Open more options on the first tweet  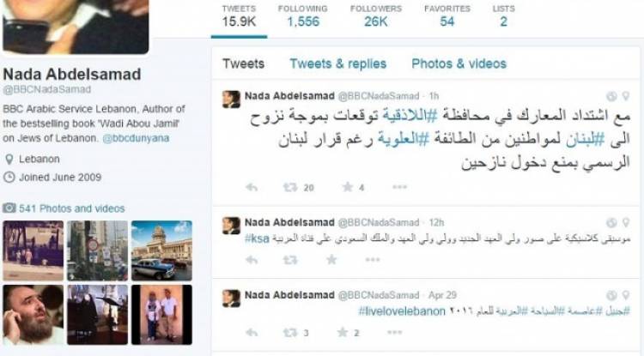point(399,187)
